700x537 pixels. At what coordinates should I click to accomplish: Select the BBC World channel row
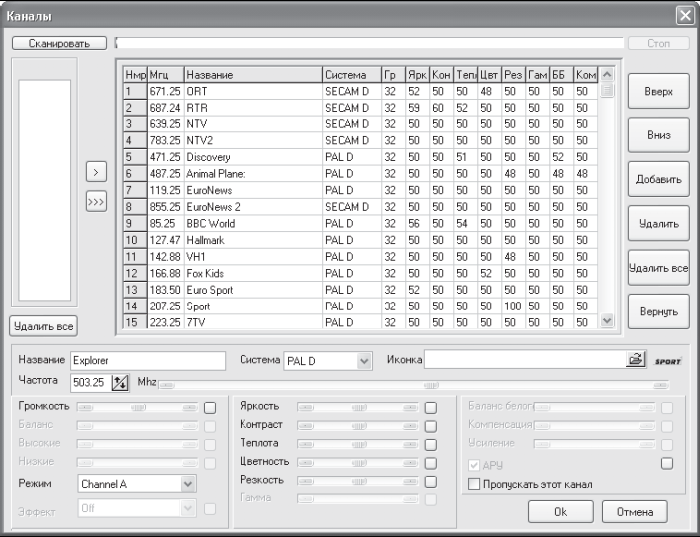point(361,224)
